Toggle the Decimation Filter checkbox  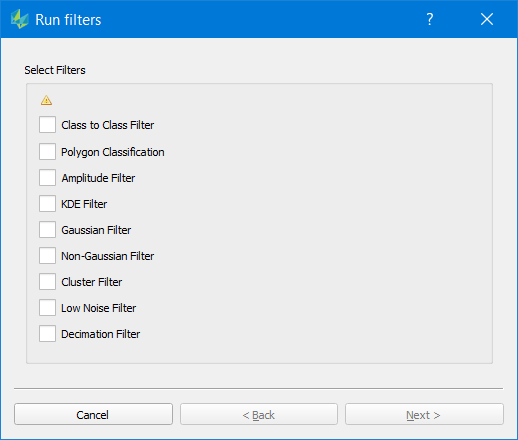[x=47, y=334]
